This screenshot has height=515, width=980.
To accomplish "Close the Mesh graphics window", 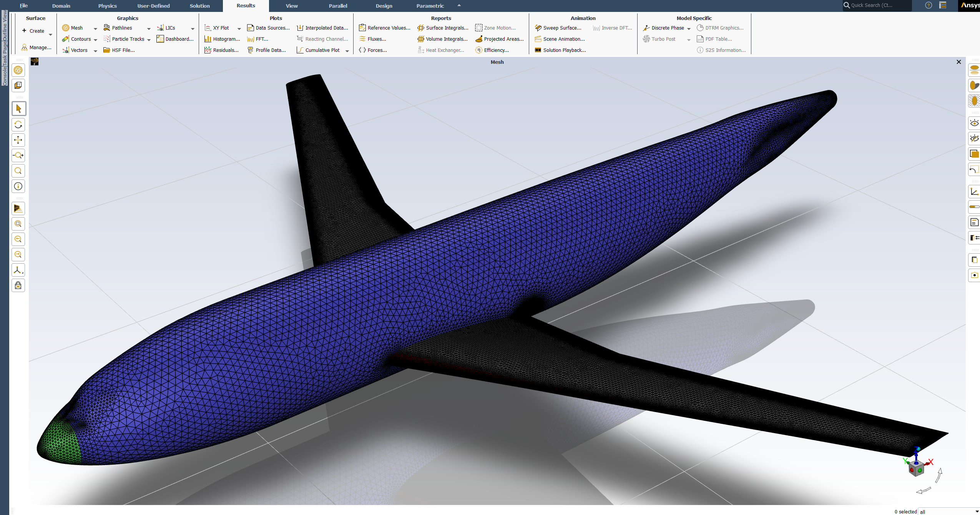I will pos(958,62).
